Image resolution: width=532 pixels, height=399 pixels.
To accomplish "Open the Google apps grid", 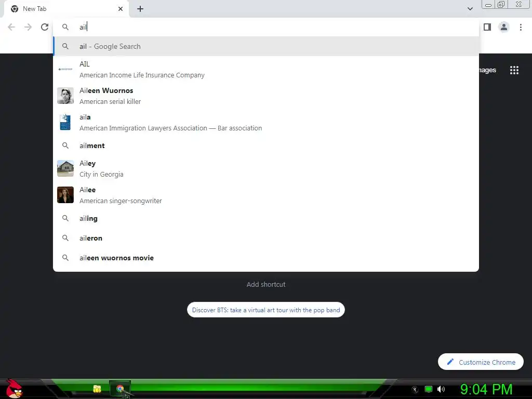I will [514, 70].
